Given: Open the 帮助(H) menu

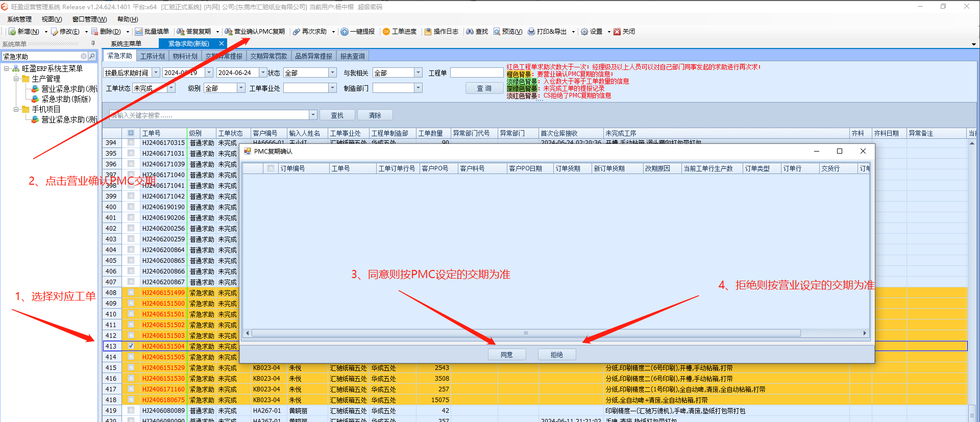Looking at the screenshot, I should click(128, 19).
